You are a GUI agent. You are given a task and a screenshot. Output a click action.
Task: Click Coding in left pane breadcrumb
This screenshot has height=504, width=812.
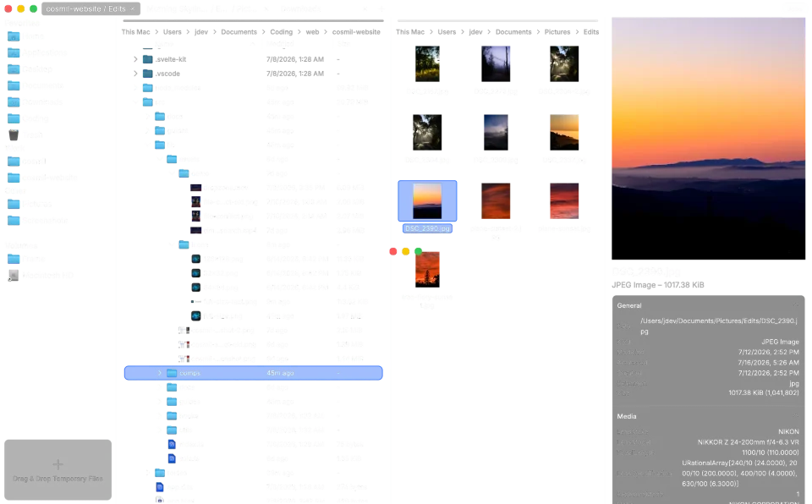click(281, 32)
